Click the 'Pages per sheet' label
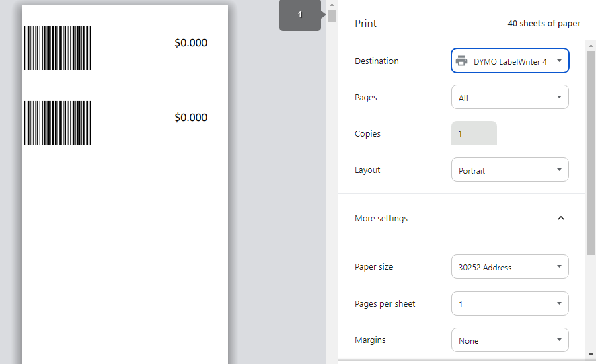 [385, 304]
